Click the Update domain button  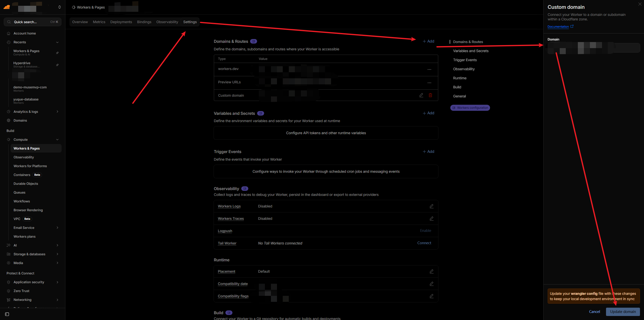[x=623, y=312]
